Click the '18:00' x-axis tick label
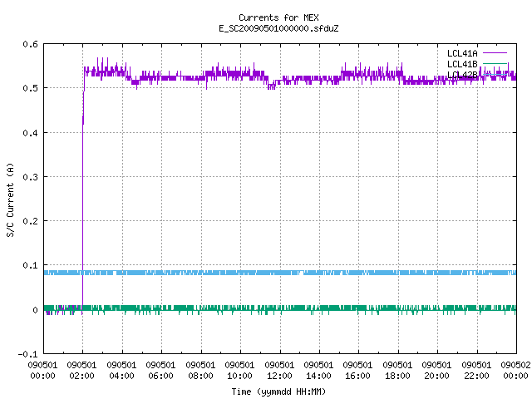The image size is (532, 399). coord(397,376)
